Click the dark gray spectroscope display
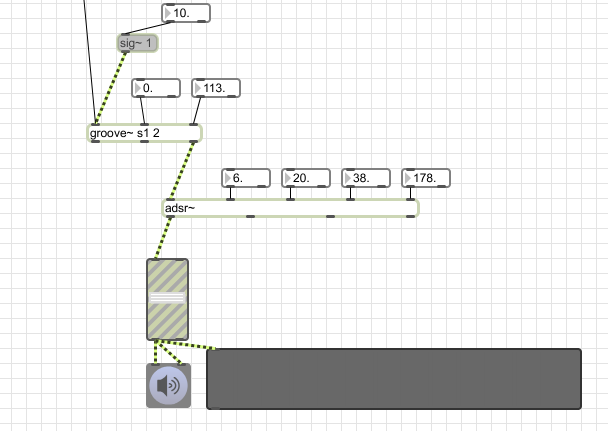 [x=394, y=379]
